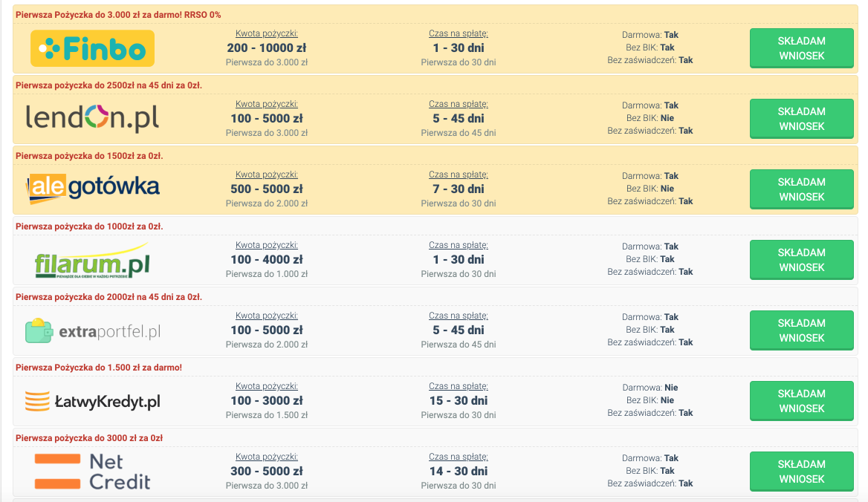Select the Net Credit logo
Image resolution: width=868 pixels, height=502 pixels.
coord(92,472)
